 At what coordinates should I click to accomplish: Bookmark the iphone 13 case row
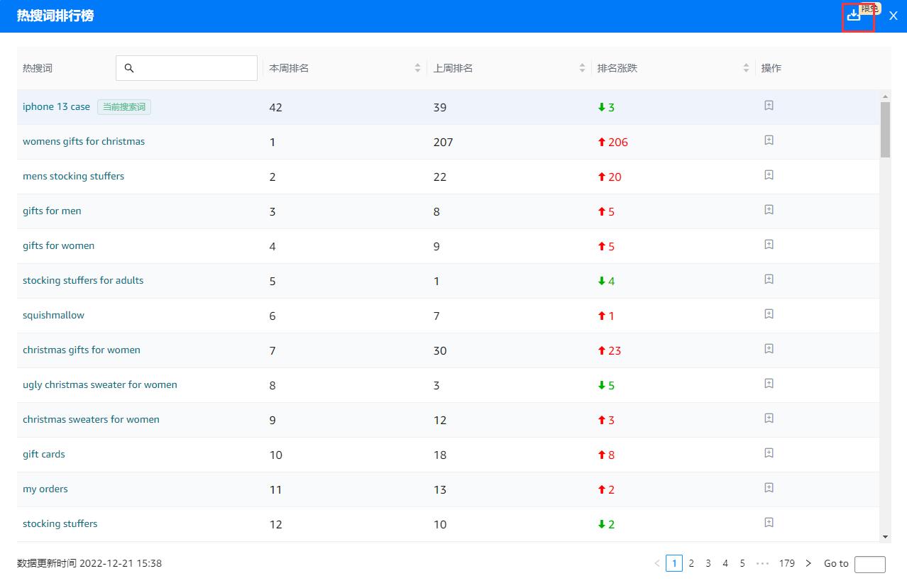coord(769,106)
